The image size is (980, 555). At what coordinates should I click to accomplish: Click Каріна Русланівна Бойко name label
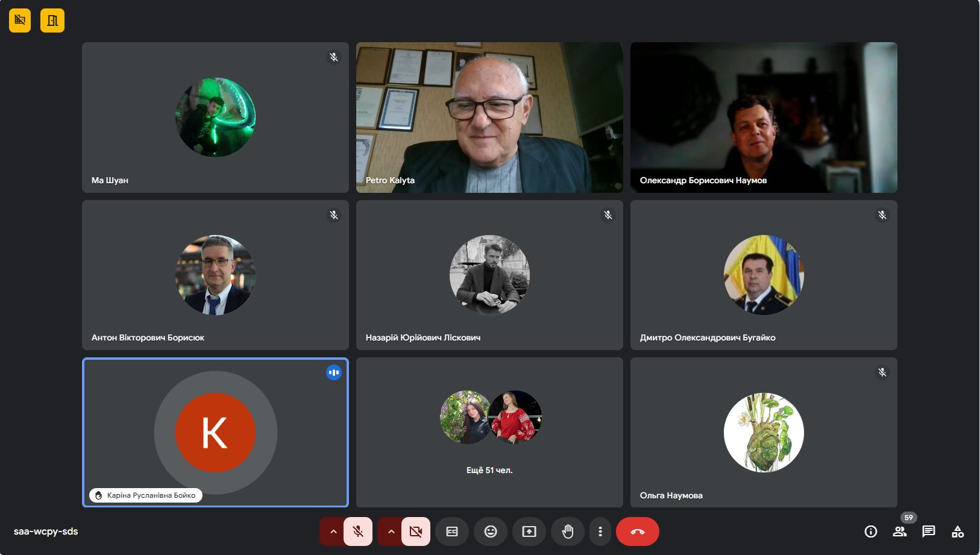click(151, 495)
